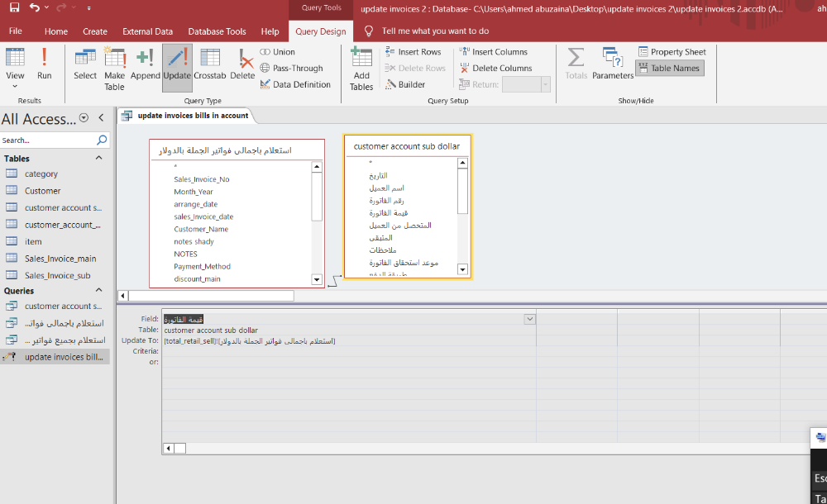Viewport: 827px width, 504px height.
Task: Open the Parameters dialog
Action: tap(613, 64)
